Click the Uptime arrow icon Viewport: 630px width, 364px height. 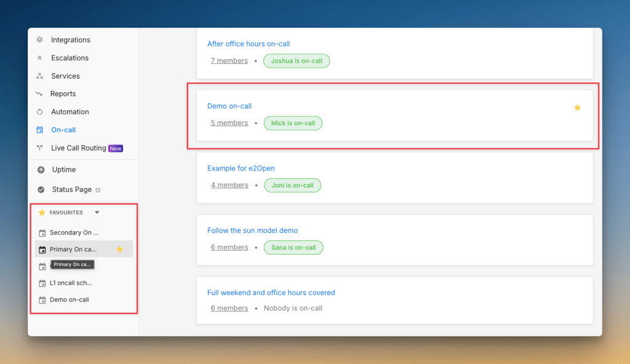click(42, 169)
